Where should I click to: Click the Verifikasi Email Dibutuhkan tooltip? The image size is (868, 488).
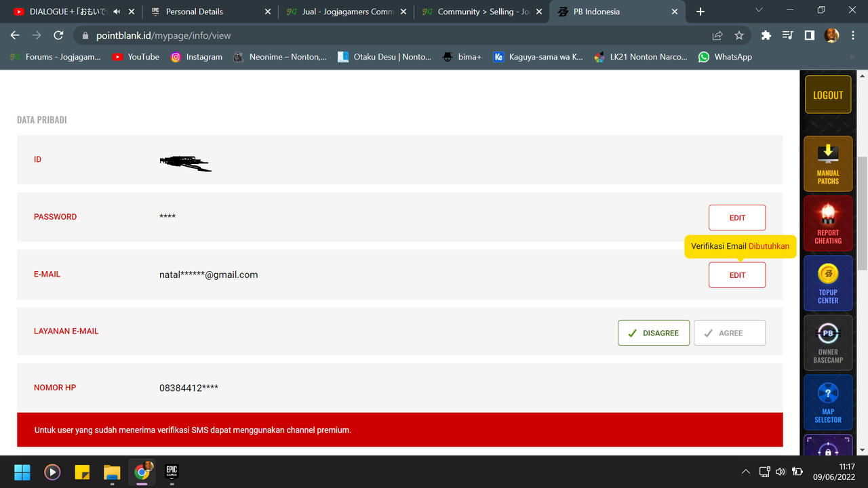[740, 247]
